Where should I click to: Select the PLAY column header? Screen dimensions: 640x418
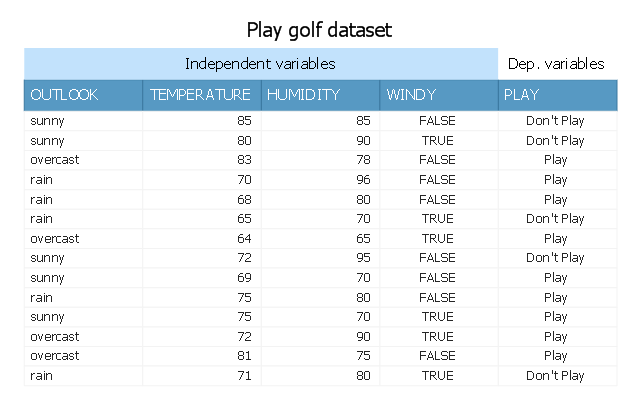point(523,95)
